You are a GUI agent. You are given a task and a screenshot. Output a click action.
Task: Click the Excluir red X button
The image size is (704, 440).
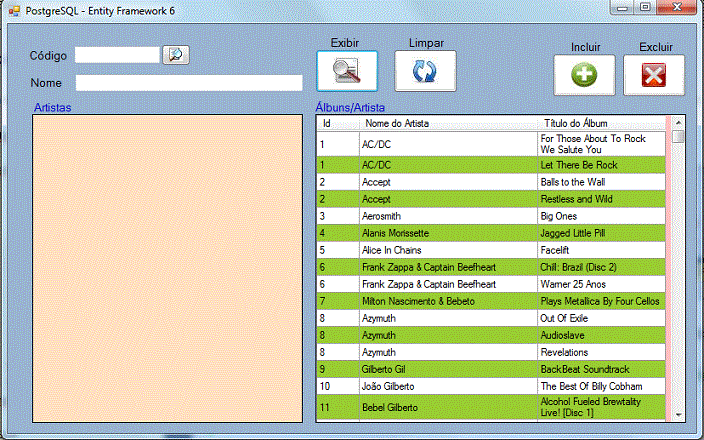654,75
